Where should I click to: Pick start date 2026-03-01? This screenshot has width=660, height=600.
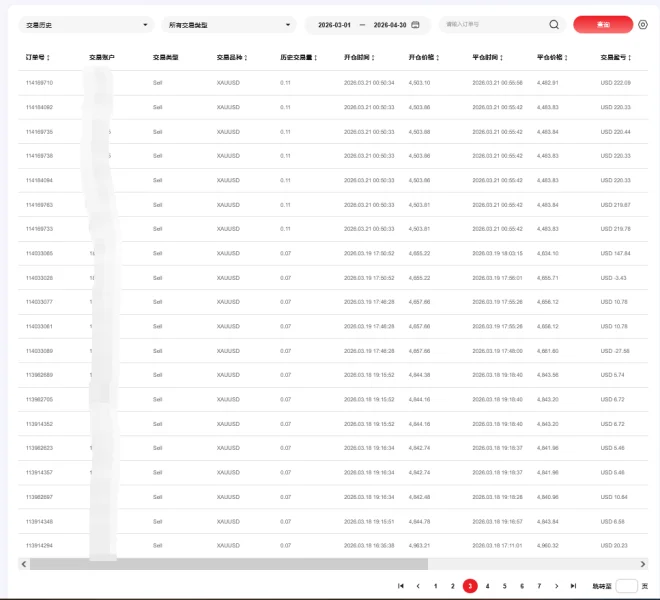[x=334, y=25]
